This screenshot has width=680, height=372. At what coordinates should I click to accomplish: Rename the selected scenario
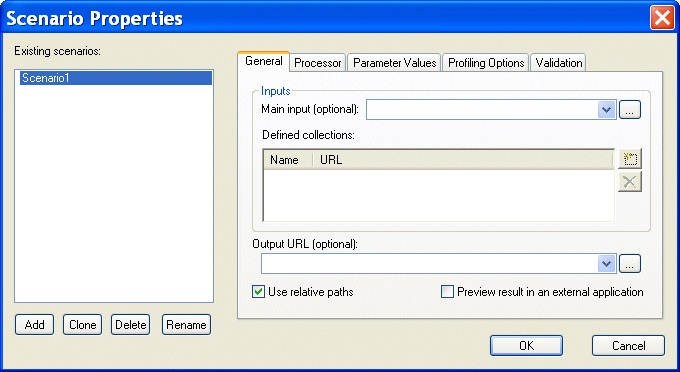tap(186, 325)
